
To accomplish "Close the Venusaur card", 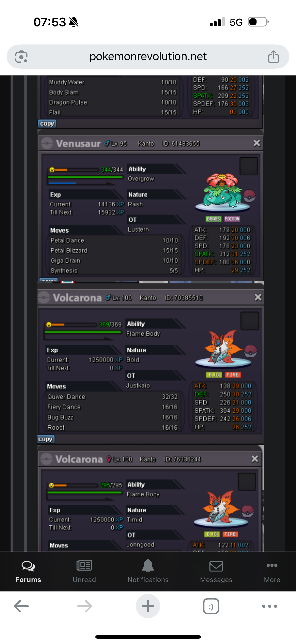I will click(x=257, y=143).
